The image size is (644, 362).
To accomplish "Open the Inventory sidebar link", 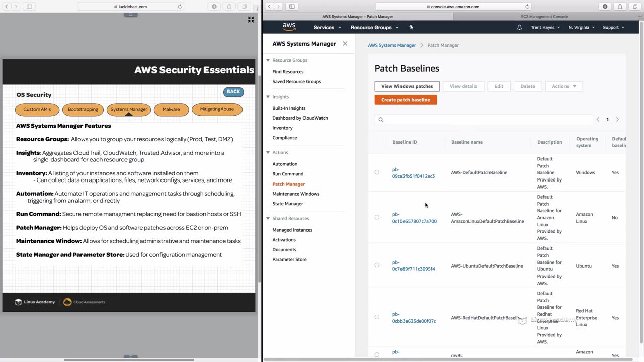I will [282, 128].
